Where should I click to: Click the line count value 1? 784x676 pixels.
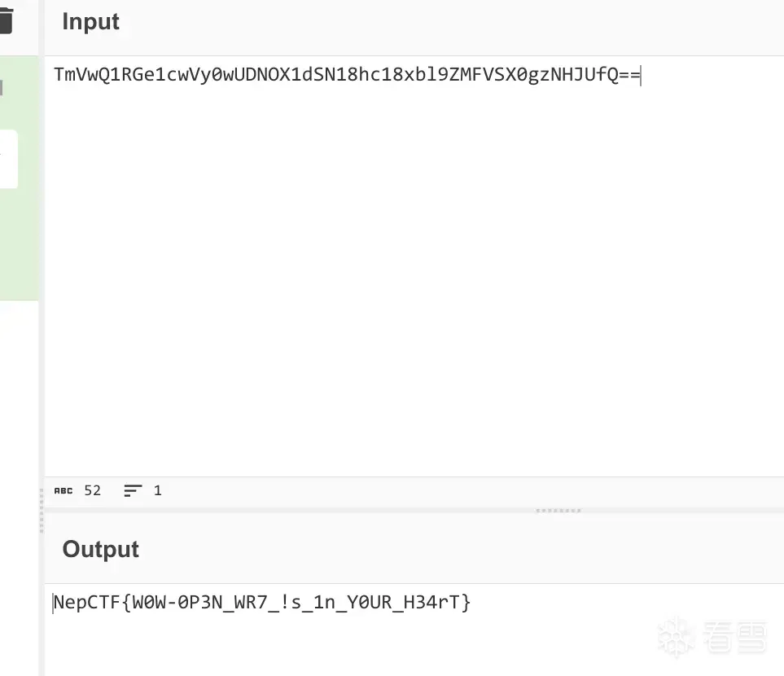157,490
